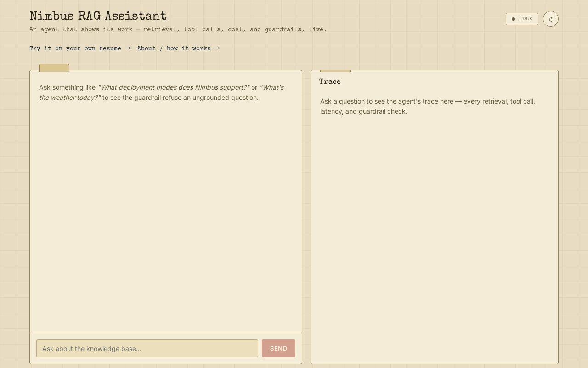Click the Trace panel heading
The height and width of the screenshot is (368, 588).
[330, 82]
